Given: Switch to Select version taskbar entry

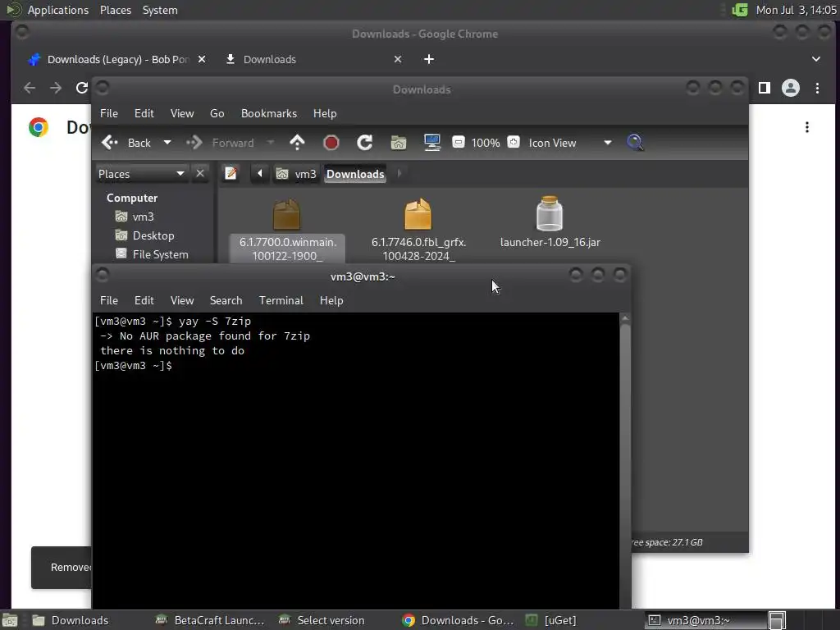Looking at the screenshot, I should click(x=334, y=620).
